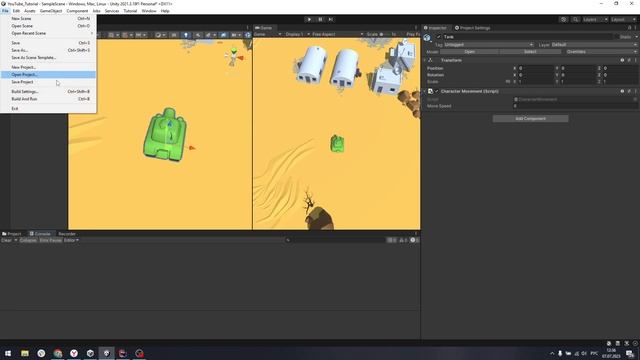Open Transform component help icon
Screen dimensions: 640x360
point(622,60)
